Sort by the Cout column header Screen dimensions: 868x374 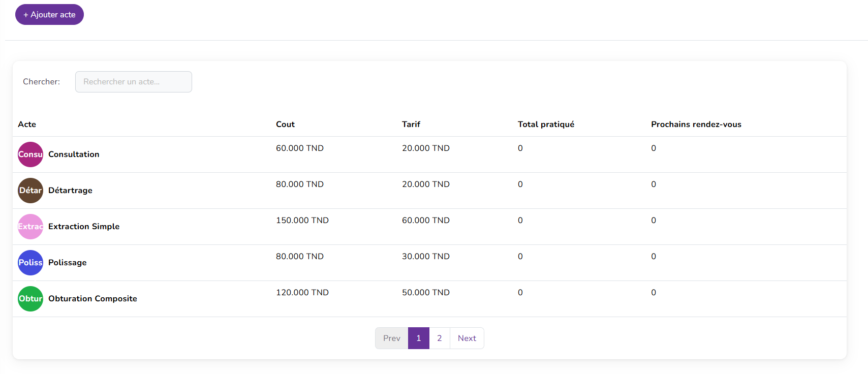click(285, 124)
